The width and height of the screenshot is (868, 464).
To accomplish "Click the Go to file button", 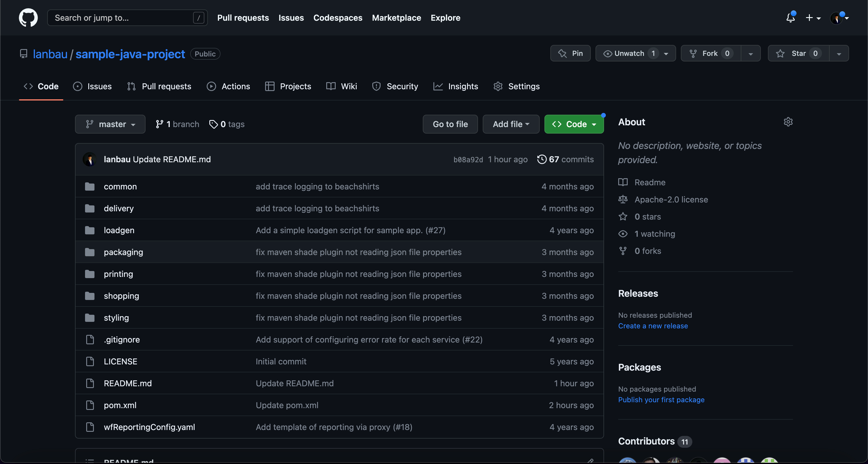I will tap(450, 124).
